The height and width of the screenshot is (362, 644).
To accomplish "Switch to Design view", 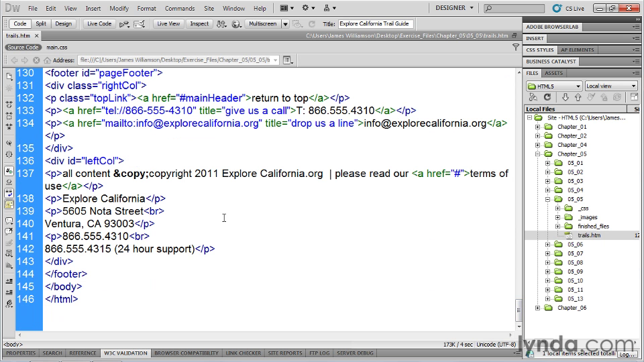I will coord(63,24).
